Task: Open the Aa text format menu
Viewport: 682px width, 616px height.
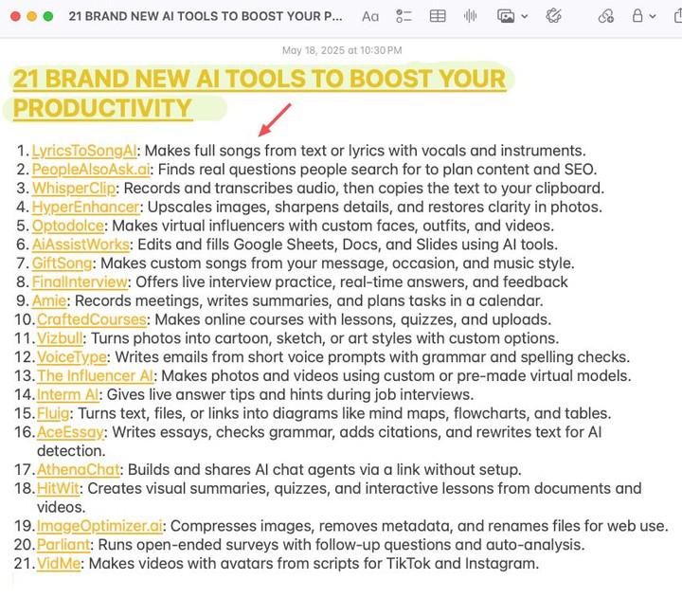Action: coord(370,16)
